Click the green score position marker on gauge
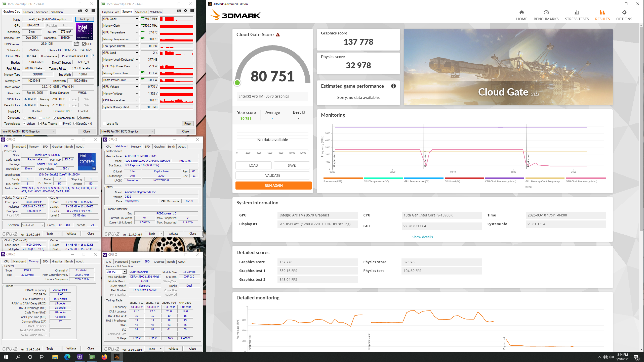Image resolution: width=644 pixels, height=362 pixels. click(x=237, y=83)
